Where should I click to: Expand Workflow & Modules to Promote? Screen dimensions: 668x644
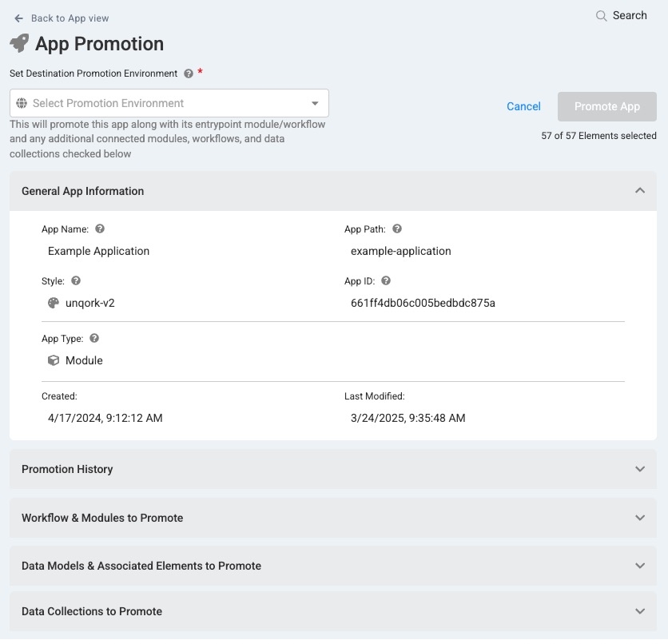click(x=639, y=518)
